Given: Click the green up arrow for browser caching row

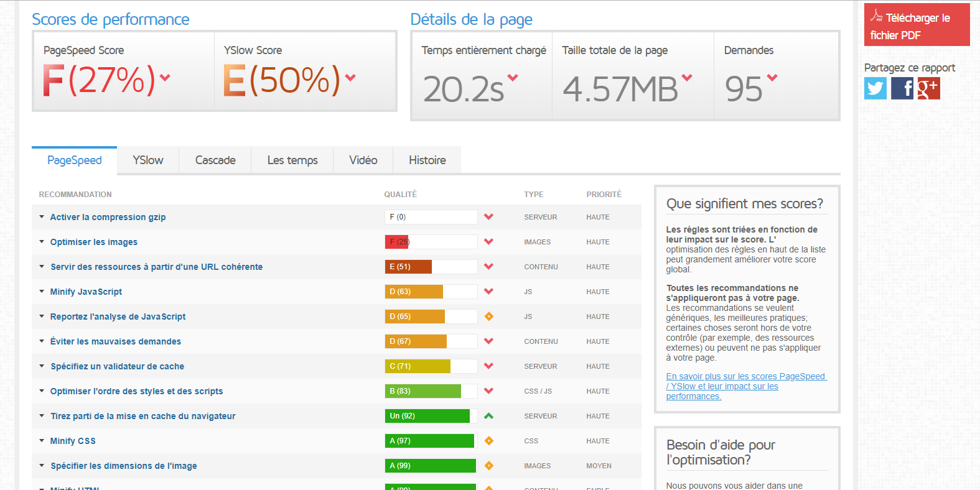Looking at the screenshot, I should pyautogui.click(x=488, y=416).
